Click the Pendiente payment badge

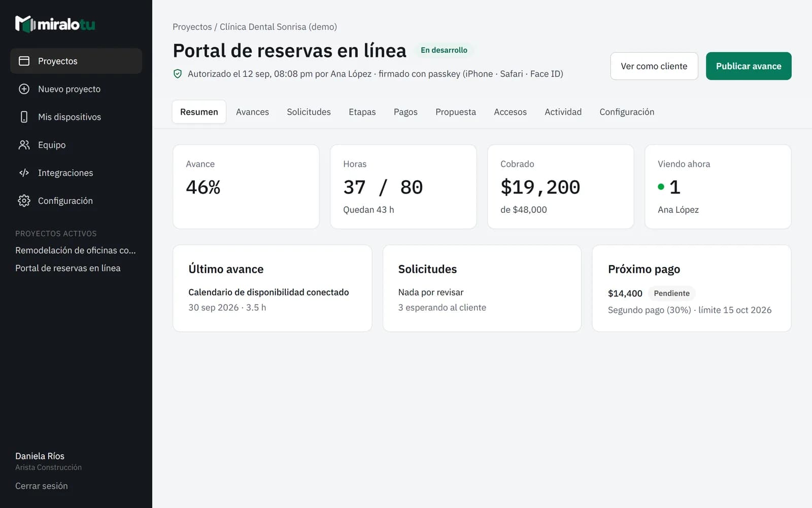coord(671,293)
